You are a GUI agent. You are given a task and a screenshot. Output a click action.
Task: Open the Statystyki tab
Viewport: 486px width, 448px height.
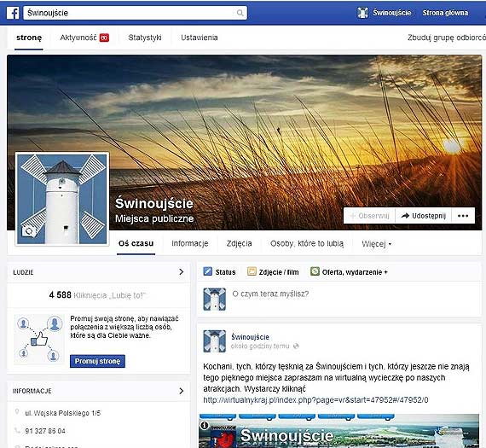(x=145, y=38)
